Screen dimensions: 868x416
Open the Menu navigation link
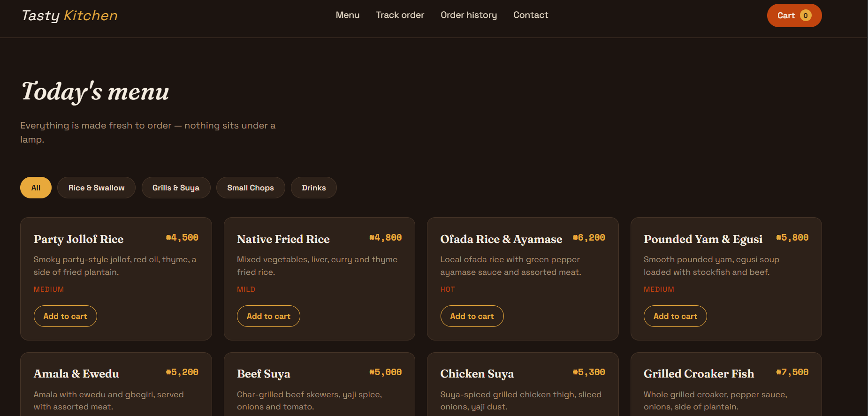(348, 15)
